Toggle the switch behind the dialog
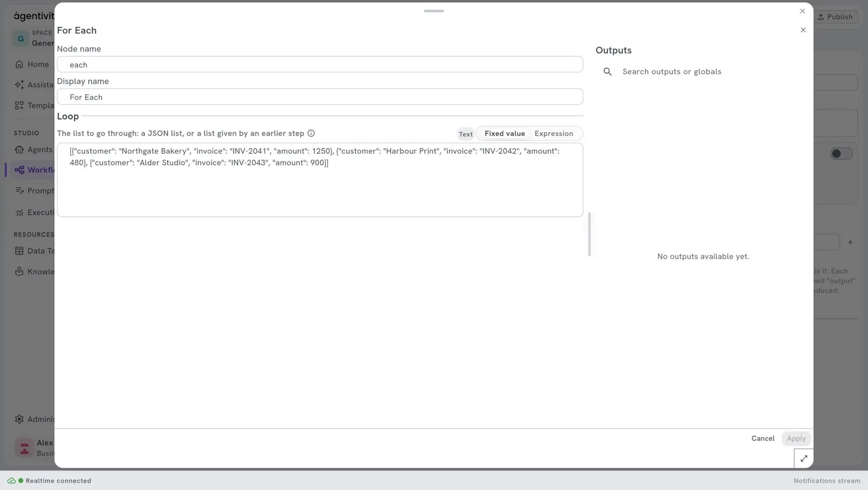The width and height of the screenshot is (868, 490). click(x=841, y=154)
